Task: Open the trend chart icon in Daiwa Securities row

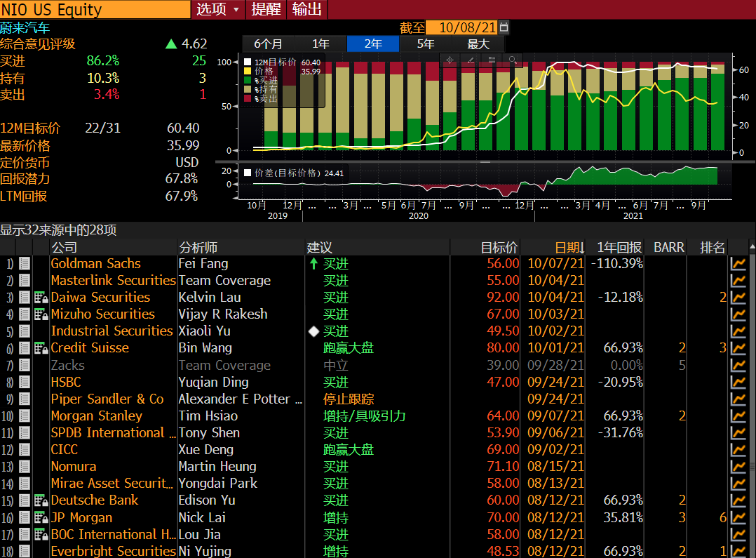Action: tap(738, 298)
